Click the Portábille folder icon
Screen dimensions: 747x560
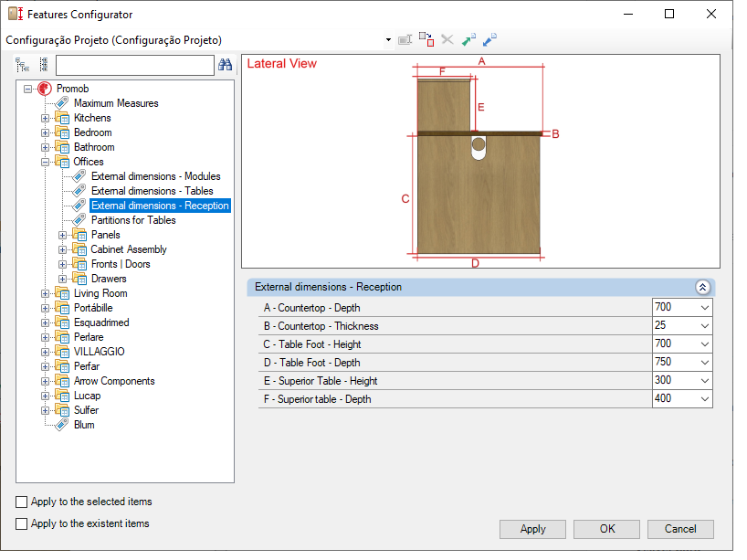62,308
